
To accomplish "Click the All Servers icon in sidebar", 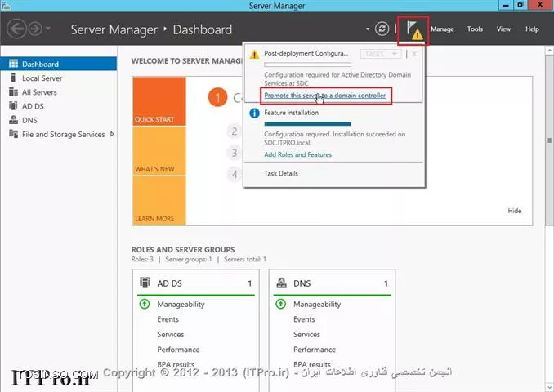I will coord(13,91).
